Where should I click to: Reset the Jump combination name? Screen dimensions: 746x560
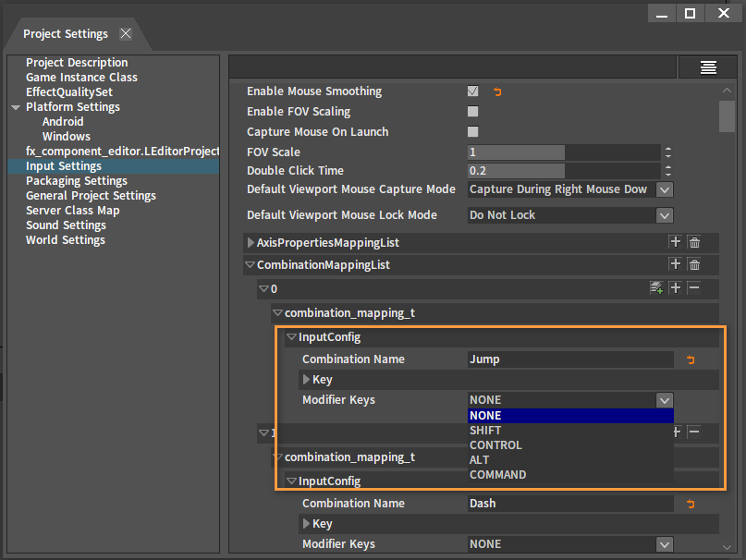[691, 359]
